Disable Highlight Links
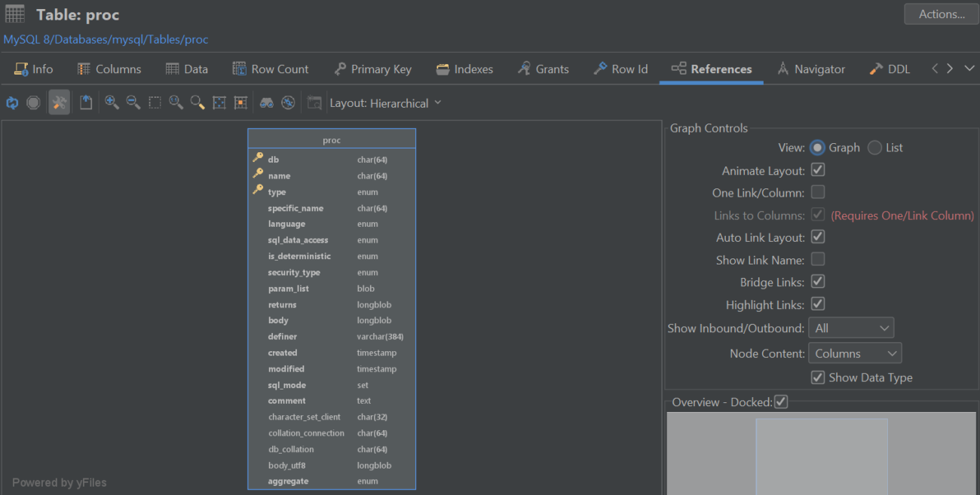The height and width of the screenshot is (495, 980). [818, 304]
